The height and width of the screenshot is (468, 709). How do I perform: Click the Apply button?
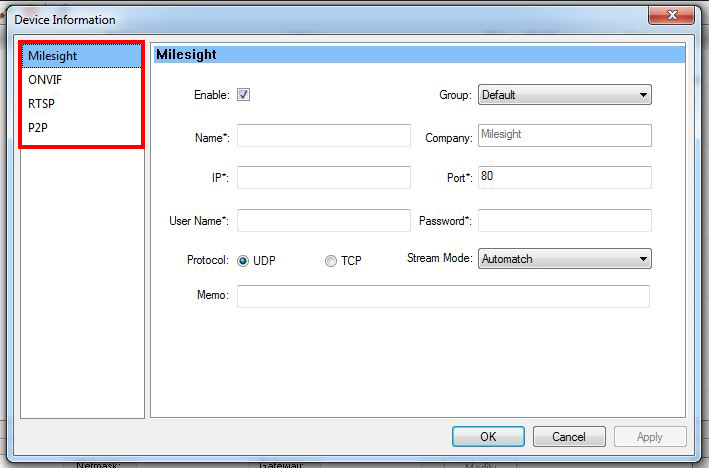[650, 436]
